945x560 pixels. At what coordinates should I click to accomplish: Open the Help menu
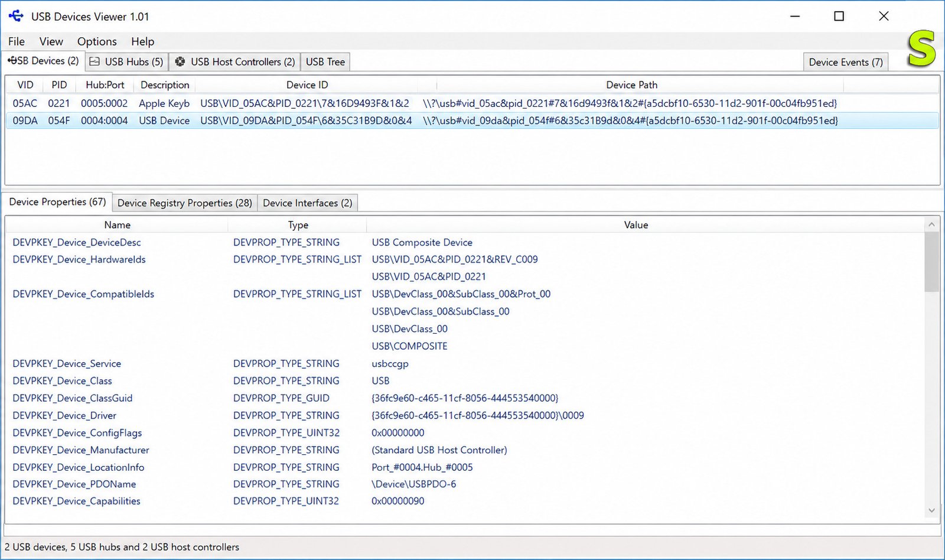pyautogui.click(x=142, y=41)
